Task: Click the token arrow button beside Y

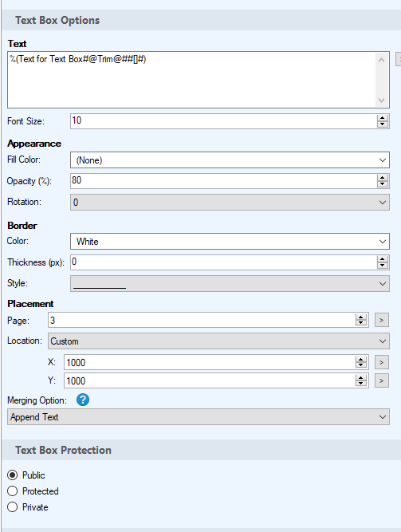Action: click(382, 380)
